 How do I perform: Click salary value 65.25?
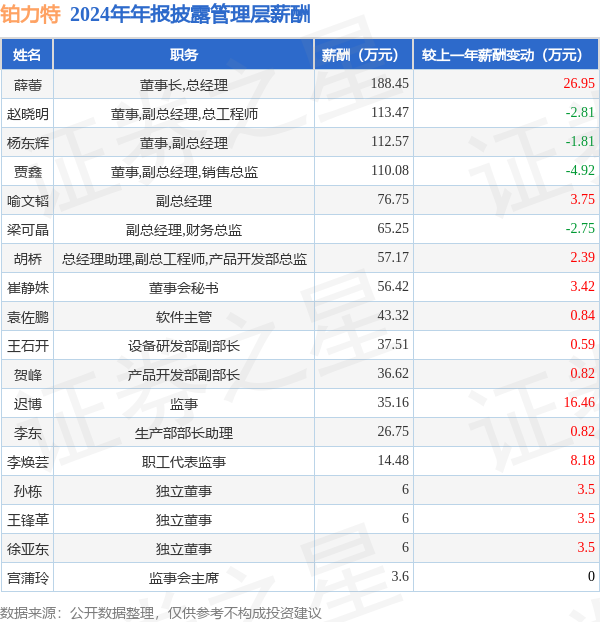coord(393,228)
